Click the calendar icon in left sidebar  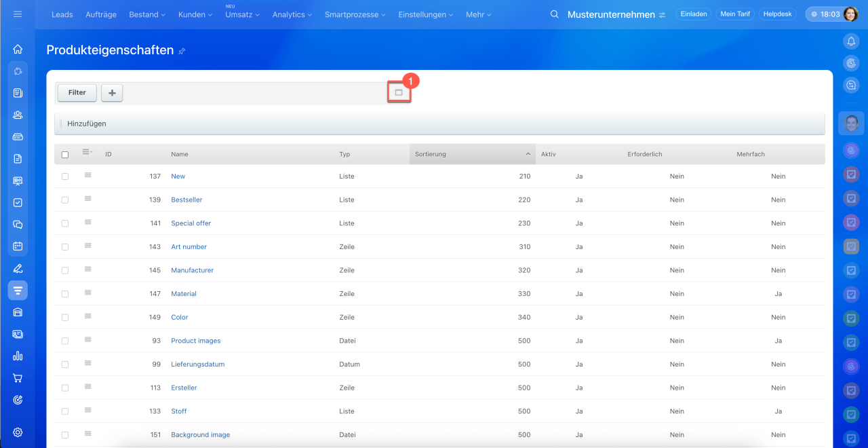click(18, 246)
